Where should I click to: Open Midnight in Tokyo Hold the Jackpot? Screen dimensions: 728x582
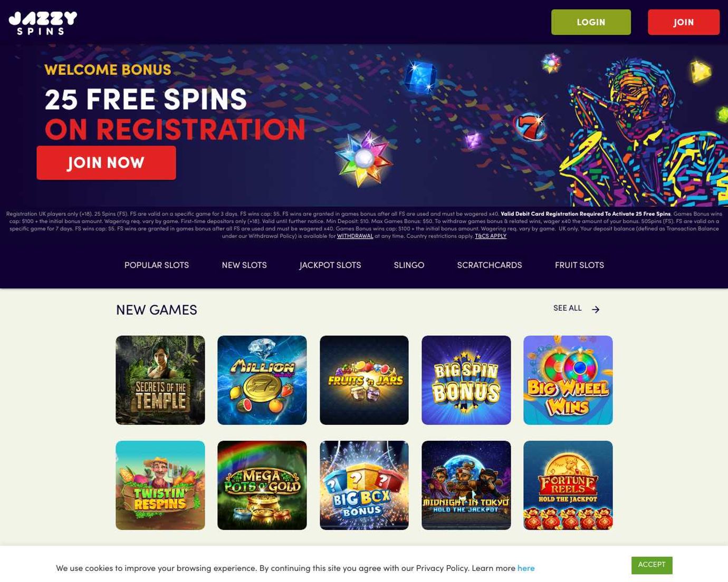[466, 486]
